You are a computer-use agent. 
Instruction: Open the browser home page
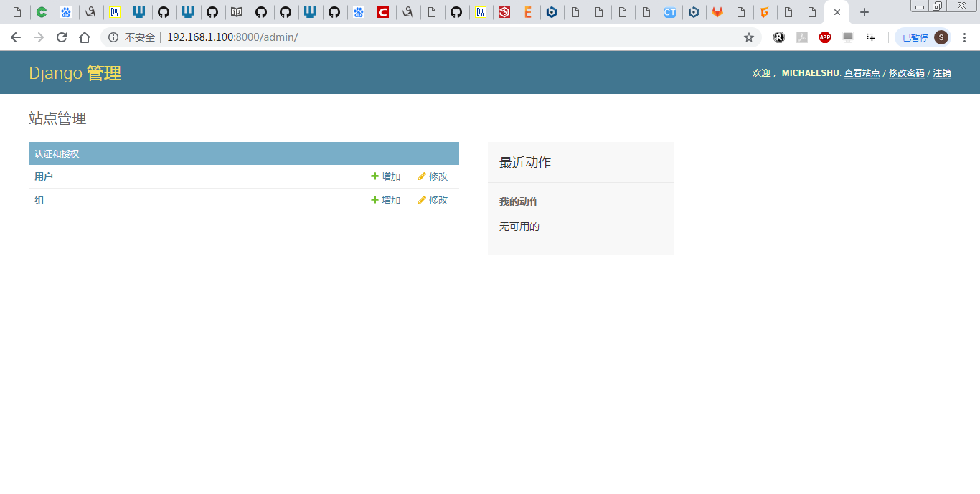(85, 37)
